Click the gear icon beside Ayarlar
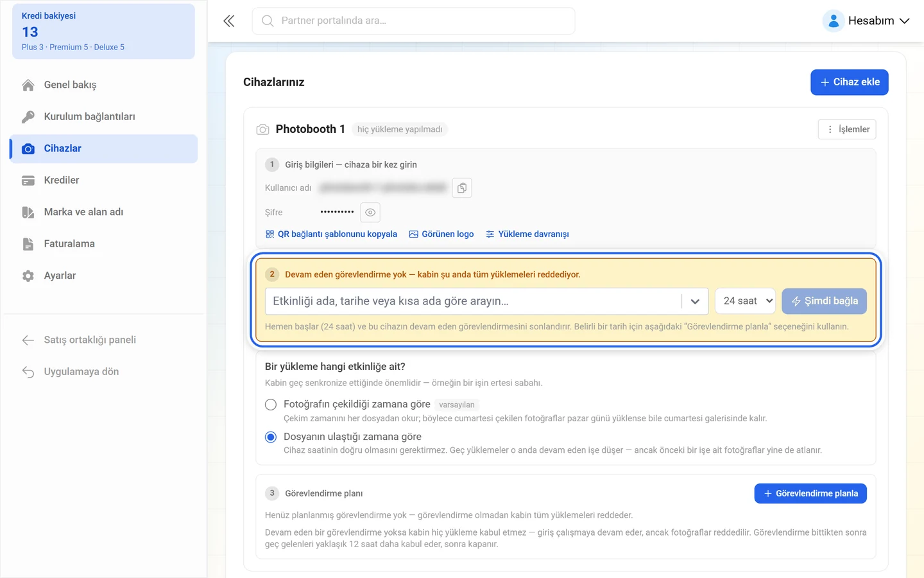 click(x=28, y=276)
